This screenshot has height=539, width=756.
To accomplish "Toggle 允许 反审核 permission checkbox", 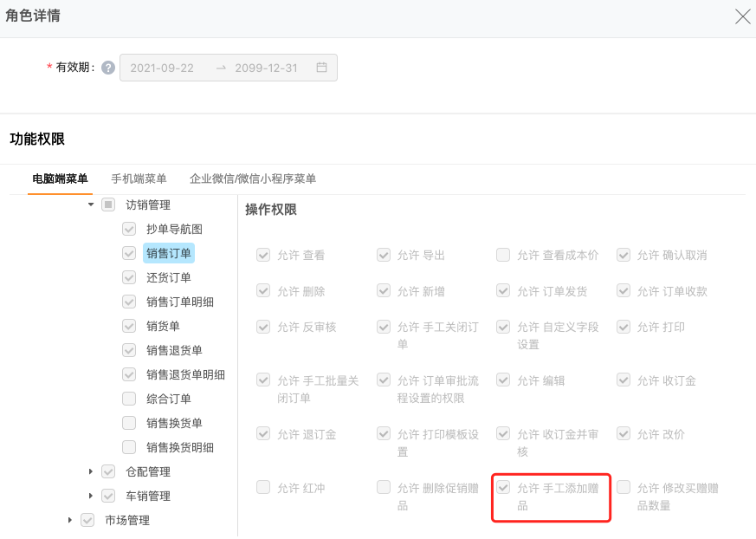I will tap(263, 328).
